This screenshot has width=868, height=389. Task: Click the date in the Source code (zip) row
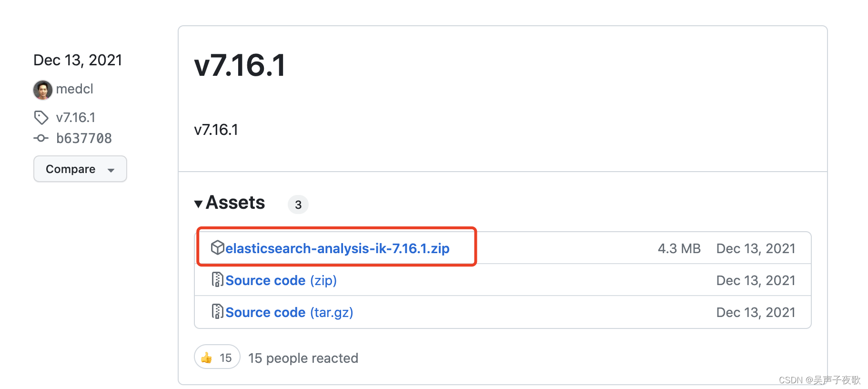point(756,280)
